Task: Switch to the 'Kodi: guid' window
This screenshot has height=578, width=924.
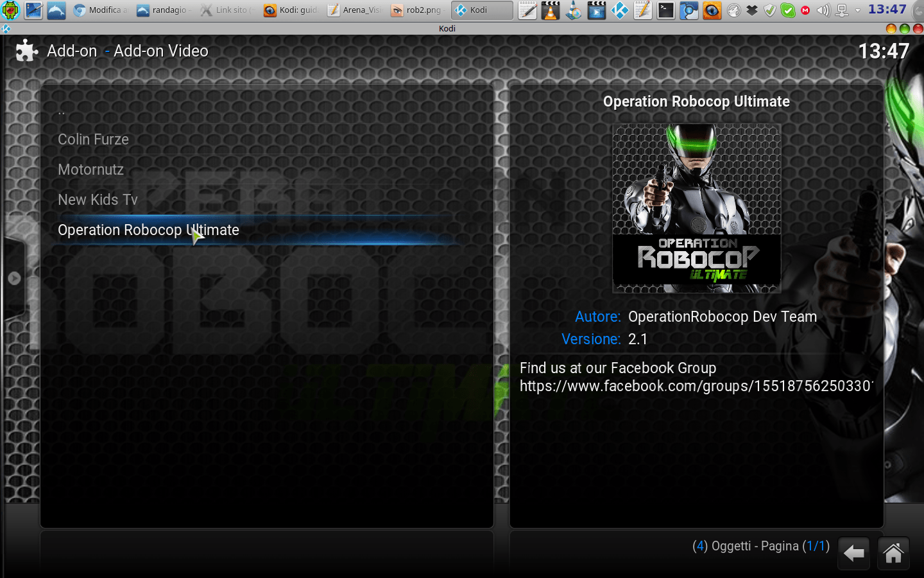Action: point(291,10)
